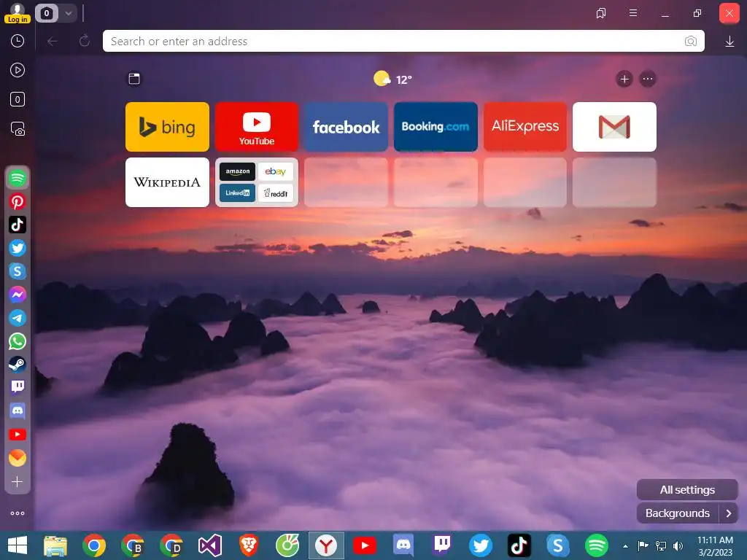Open the AliExpress tile
The width and height of the screenshot is (747, 560).
(525, 127)
